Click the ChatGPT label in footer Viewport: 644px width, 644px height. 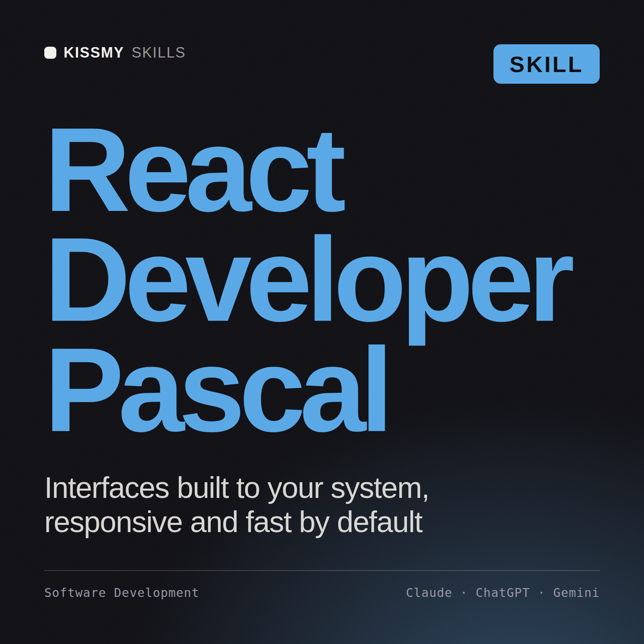click(502, 592)
